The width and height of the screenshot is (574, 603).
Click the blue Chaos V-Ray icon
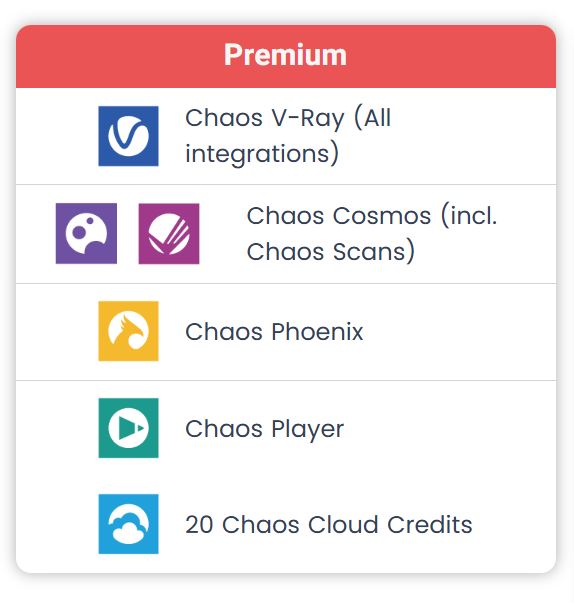[128, 136]
